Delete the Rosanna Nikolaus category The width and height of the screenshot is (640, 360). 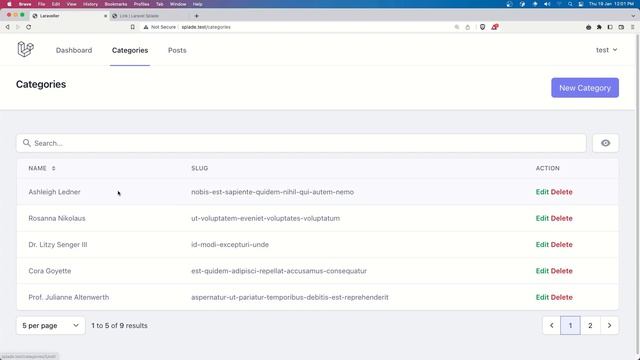pos(562,218)
